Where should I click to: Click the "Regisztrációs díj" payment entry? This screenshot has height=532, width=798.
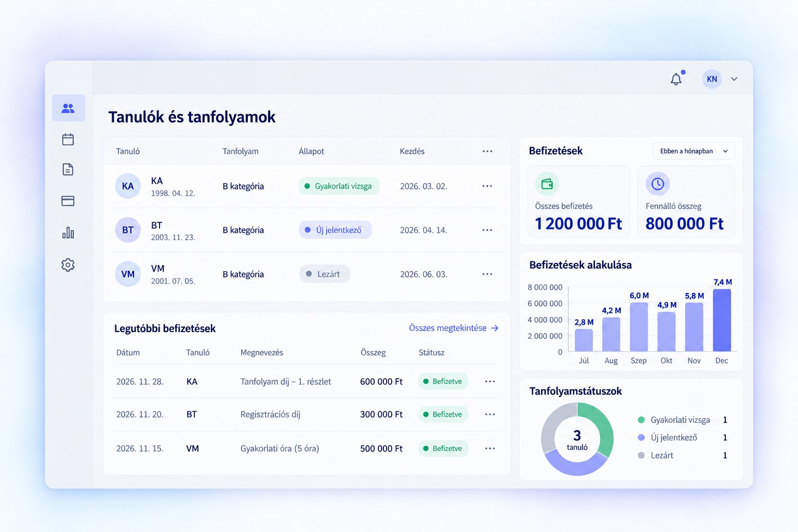pyautogui.click(x=270, y=415)
